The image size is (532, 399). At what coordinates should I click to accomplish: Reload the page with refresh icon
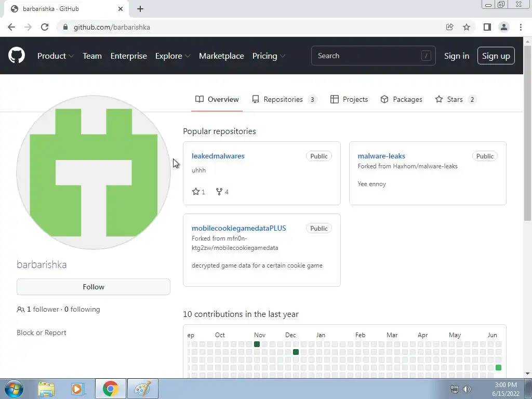(x=45, y=27)
